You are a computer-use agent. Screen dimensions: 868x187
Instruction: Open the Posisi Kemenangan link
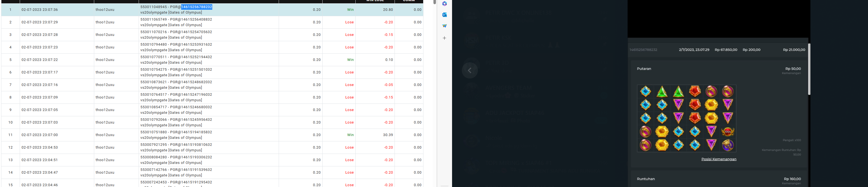point(719,159)
